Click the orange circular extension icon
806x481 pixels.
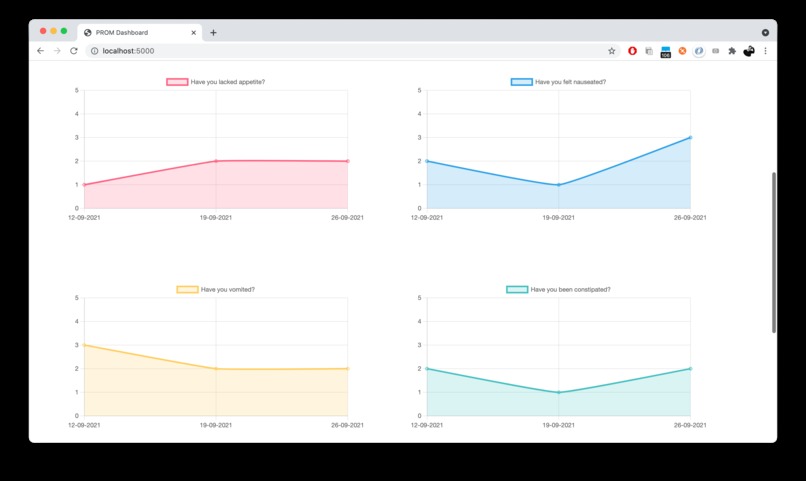(682, 51)
